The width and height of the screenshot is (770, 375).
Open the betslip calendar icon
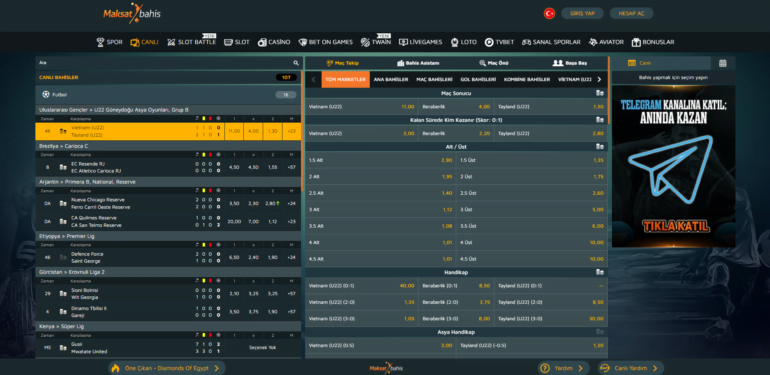723,63
